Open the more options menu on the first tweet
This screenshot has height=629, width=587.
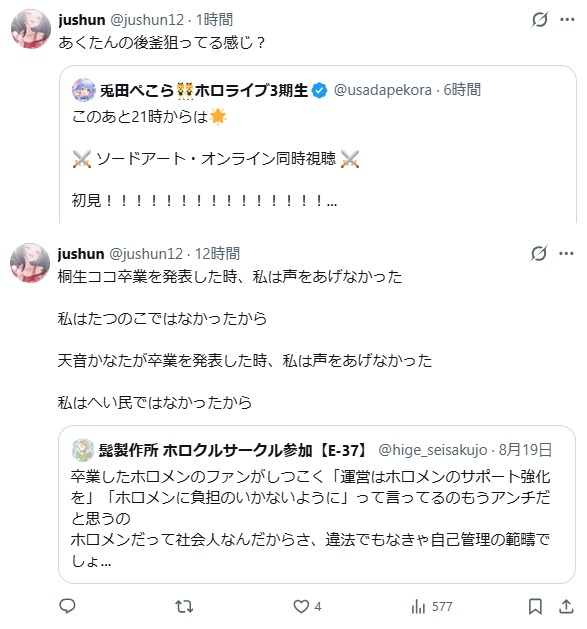[567, 19]
